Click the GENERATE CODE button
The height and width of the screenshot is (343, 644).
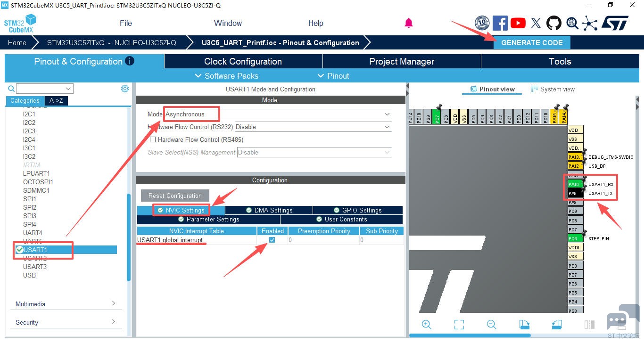pyautogui.click(x=532, y=42)
